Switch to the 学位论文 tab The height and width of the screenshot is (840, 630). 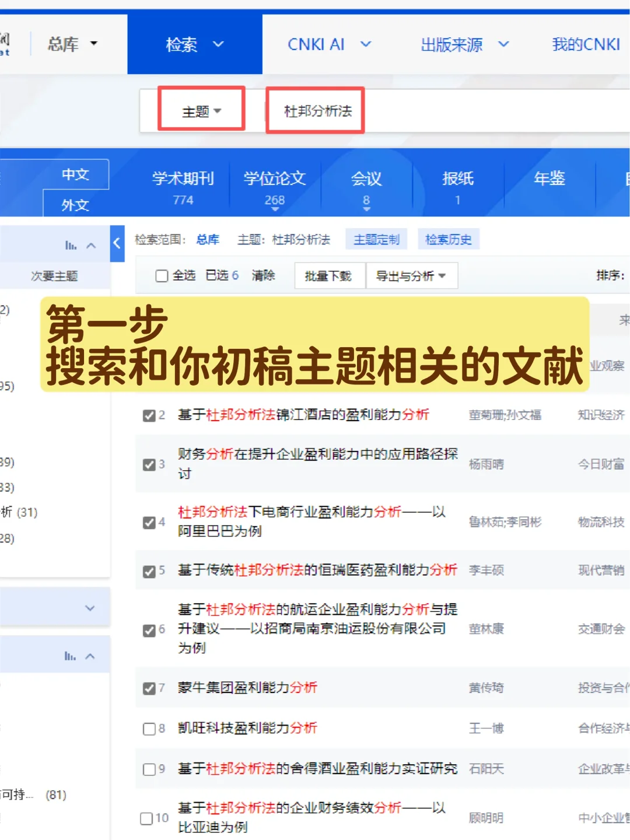274,179
